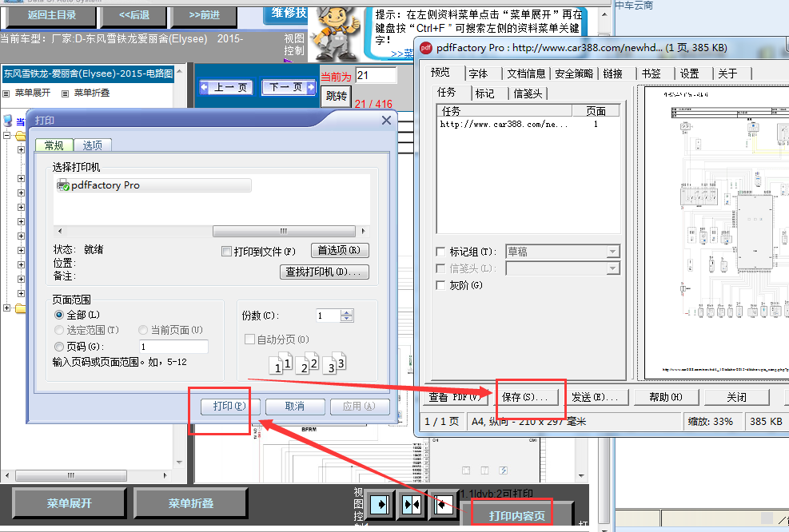Click 保存 button in pdfFactory
Viewport: 789px width, 532px height.
[x=528, y=397]
